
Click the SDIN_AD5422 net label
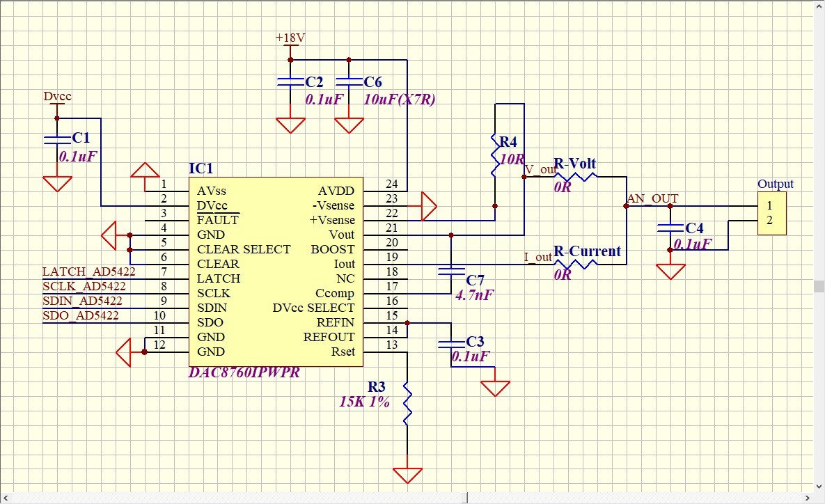pos(82,301)
